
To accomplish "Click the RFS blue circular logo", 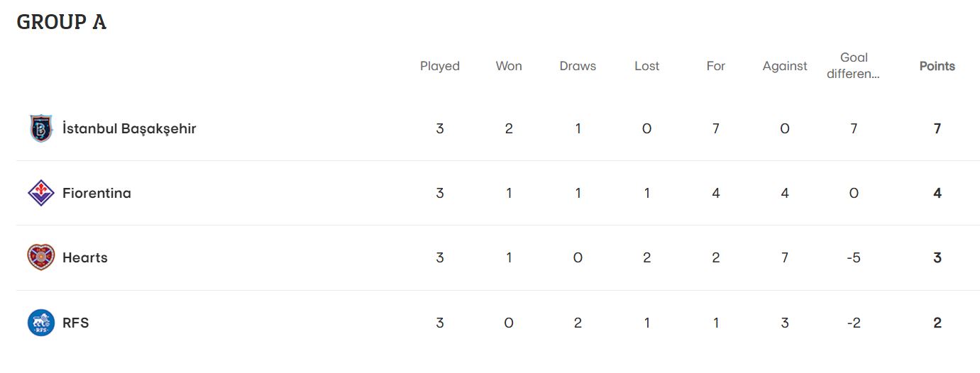I will click(41, 323).
